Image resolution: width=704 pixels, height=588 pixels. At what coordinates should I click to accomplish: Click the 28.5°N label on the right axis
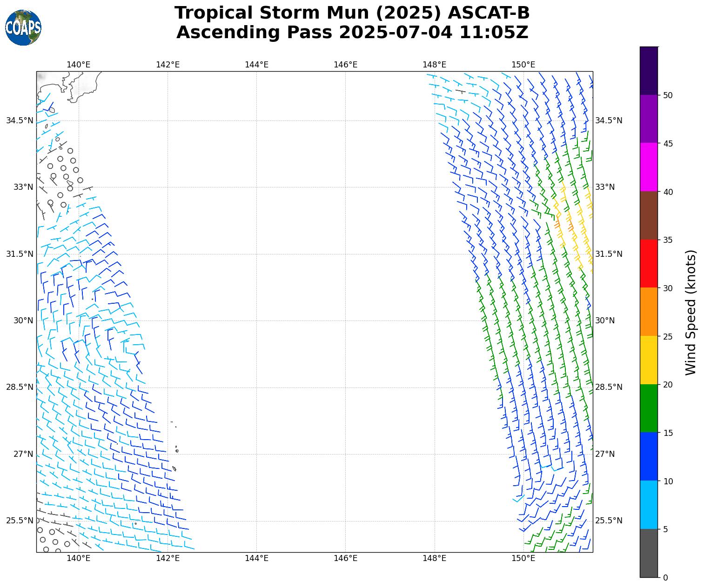click(608, 387)
